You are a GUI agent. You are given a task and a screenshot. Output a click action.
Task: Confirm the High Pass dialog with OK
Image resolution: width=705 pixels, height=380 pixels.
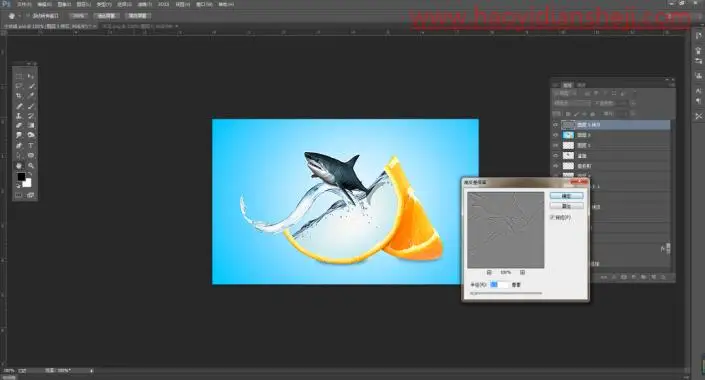click(x=567, y=196)
